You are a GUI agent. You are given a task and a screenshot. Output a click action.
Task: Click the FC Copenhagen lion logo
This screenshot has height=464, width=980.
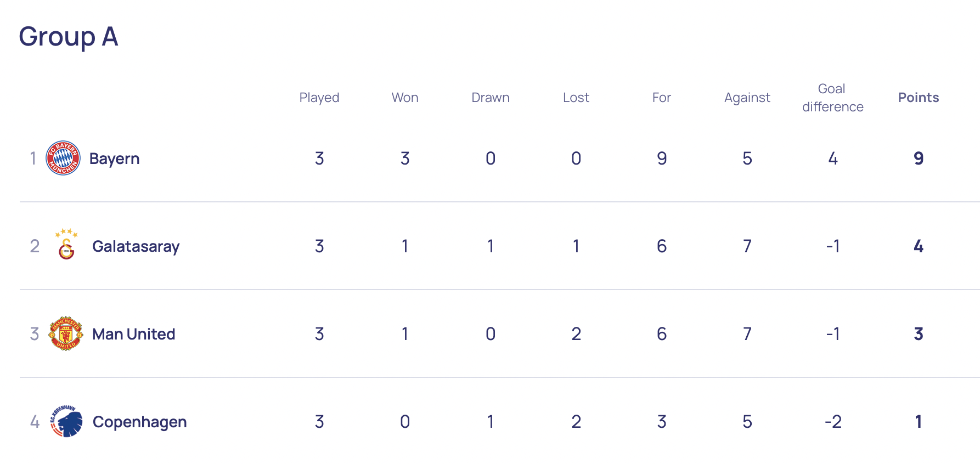[x=67, y=421]
